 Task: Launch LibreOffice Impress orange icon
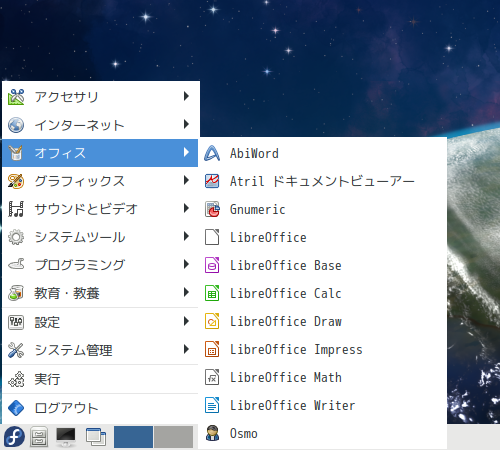coord(212,349)
